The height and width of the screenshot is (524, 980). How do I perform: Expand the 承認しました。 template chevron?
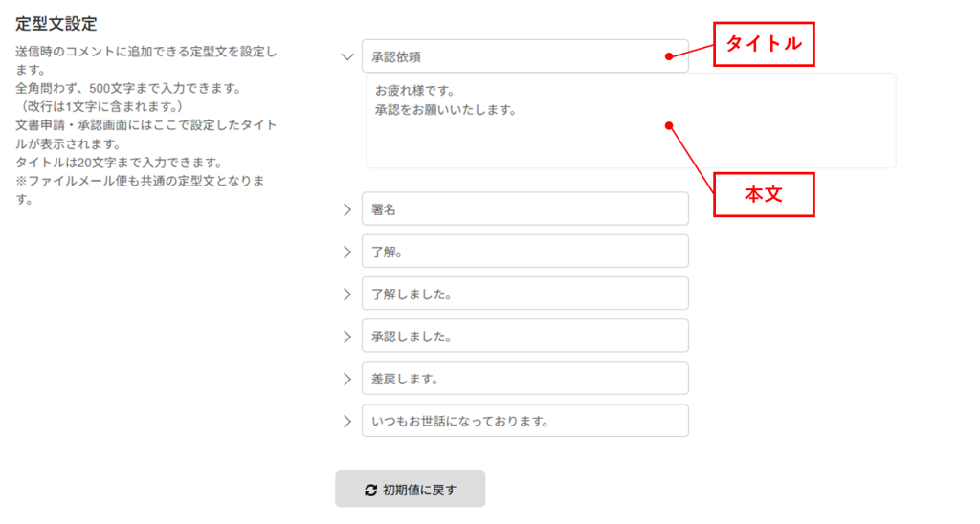coord(346,337)
